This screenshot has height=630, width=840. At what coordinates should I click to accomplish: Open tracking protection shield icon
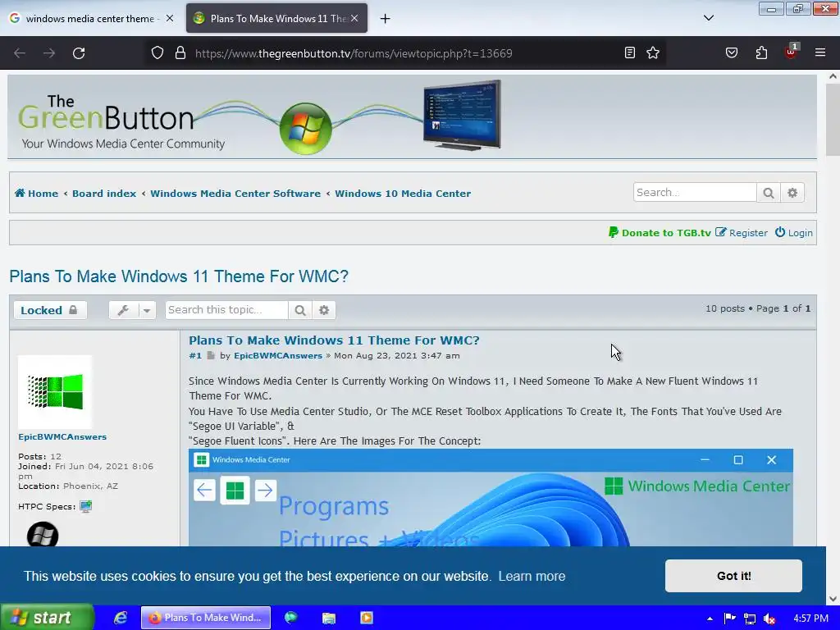pyautogui.click(x=157, y=53)
